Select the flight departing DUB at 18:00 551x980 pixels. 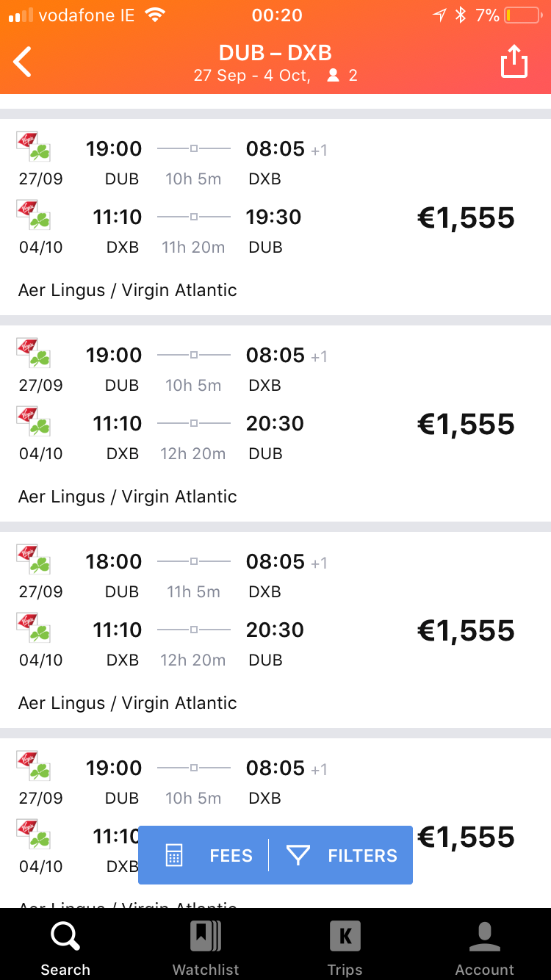(x=114, y=562)
